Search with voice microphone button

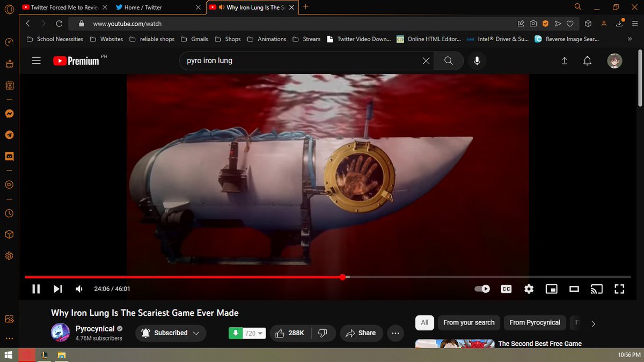pos(477,61)
